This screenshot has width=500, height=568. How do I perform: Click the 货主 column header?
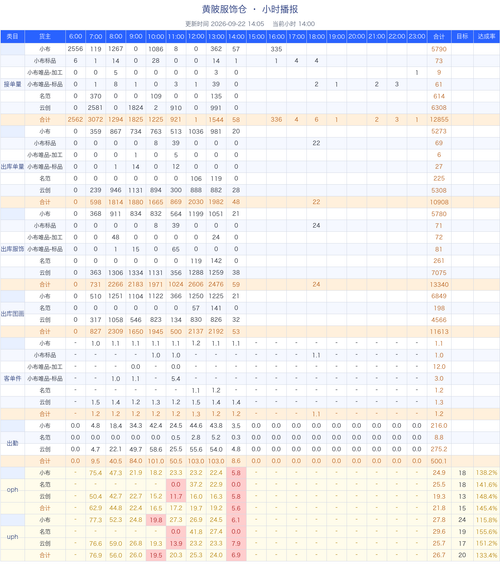pyautogui.click(x=45, y=36)
